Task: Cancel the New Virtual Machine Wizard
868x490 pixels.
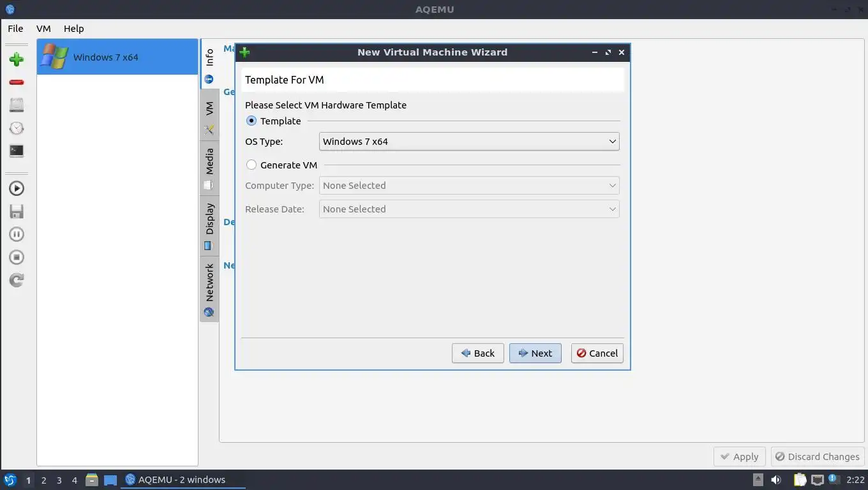Action: point(597,353)
